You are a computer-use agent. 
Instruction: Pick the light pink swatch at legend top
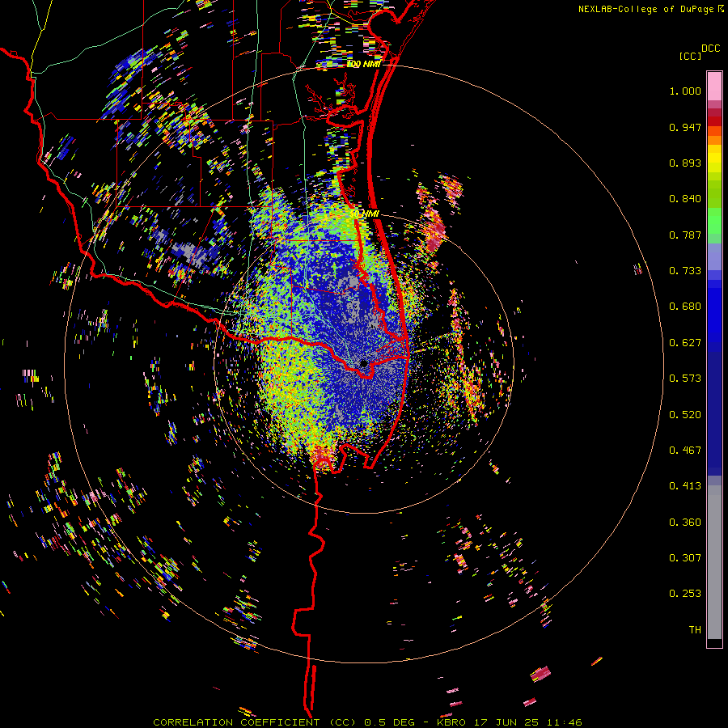click(714, 86)
